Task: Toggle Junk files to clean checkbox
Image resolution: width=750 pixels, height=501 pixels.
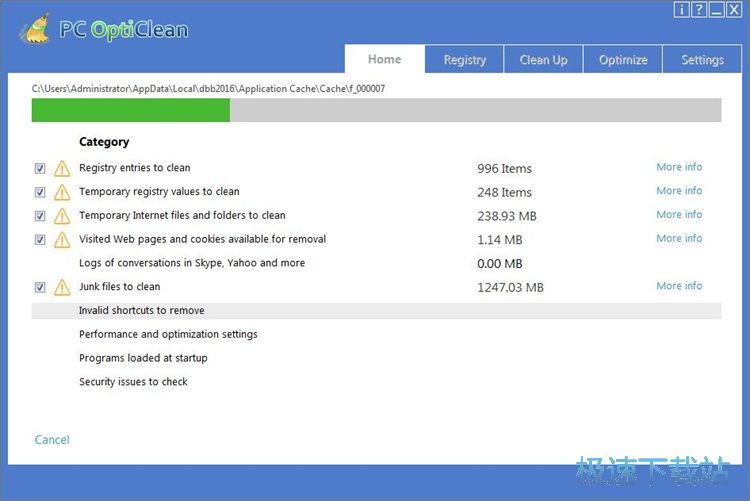Action: (x=40, y=288)
